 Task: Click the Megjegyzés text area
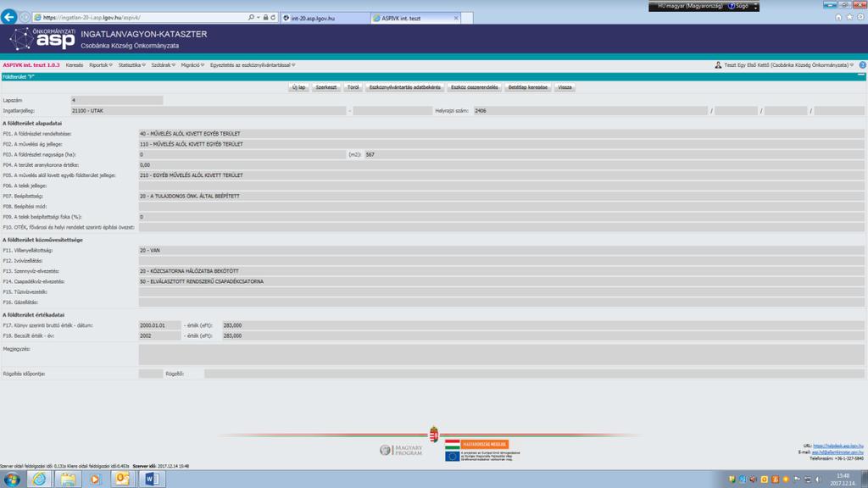(502, 355)
